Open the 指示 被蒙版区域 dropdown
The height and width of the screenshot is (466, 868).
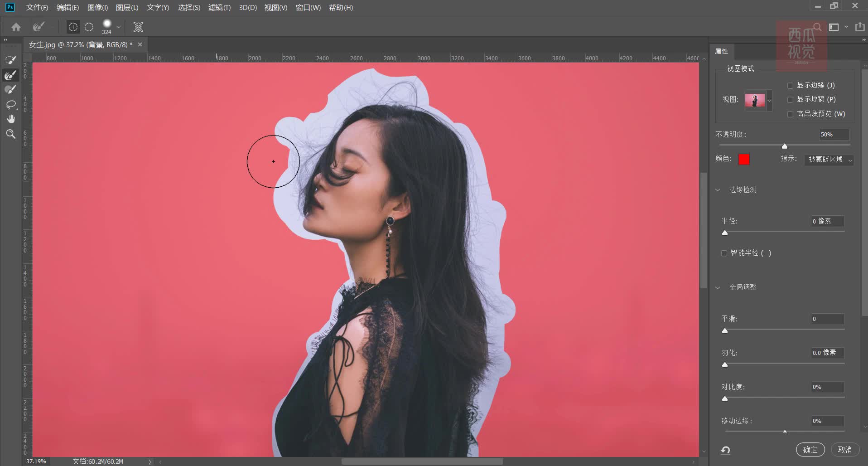tap(829, 160)
